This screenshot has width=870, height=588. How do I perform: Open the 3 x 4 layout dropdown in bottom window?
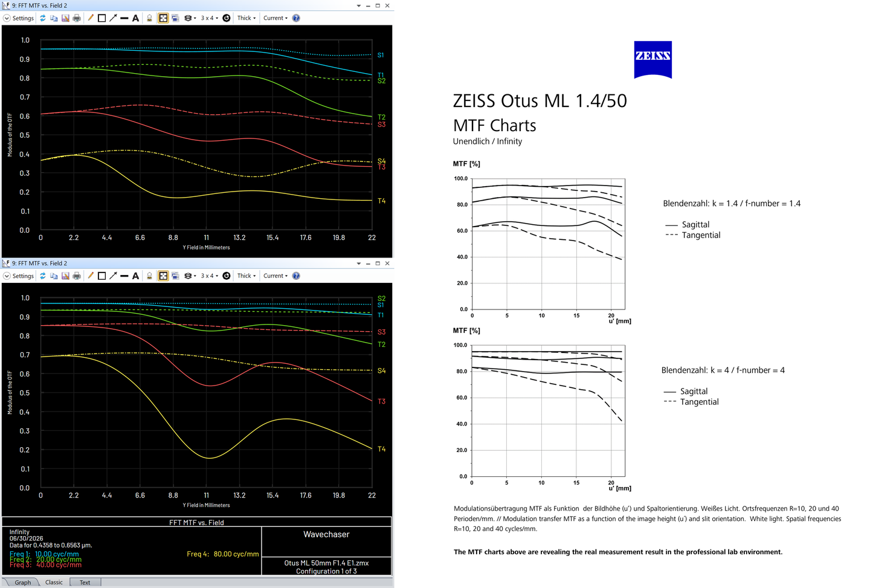tap(210, 276)
